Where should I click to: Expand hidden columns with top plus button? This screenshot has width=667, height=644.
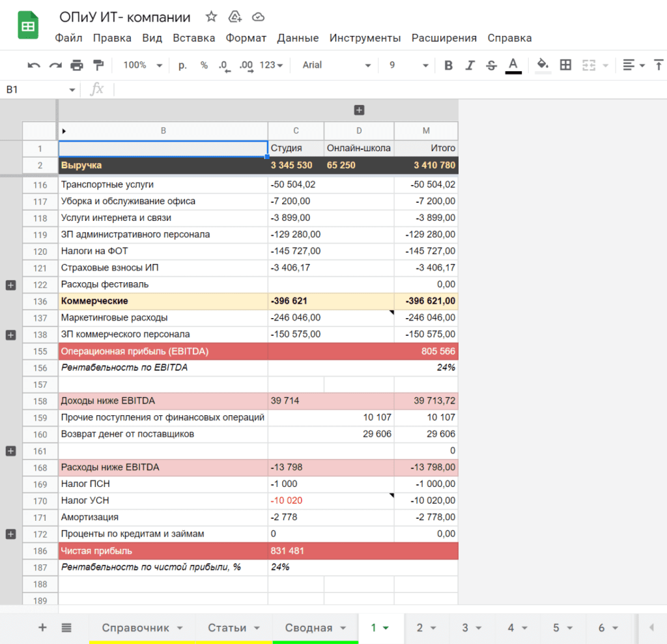359,110
